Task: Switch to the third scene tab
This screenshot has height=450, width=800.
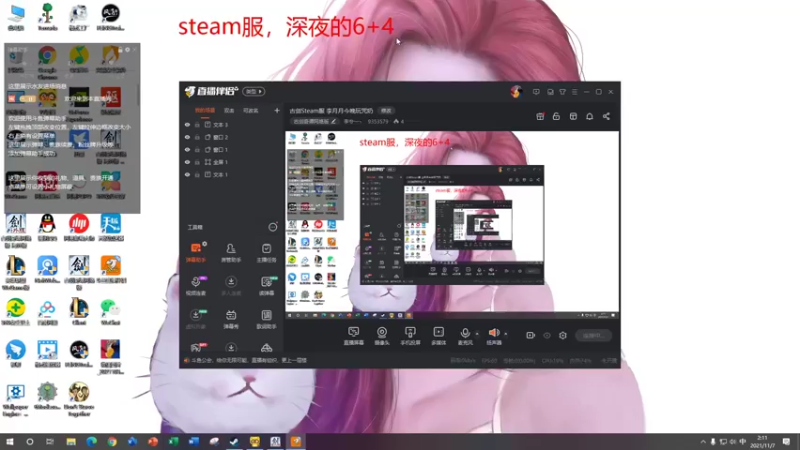Action: click(251, 110)
